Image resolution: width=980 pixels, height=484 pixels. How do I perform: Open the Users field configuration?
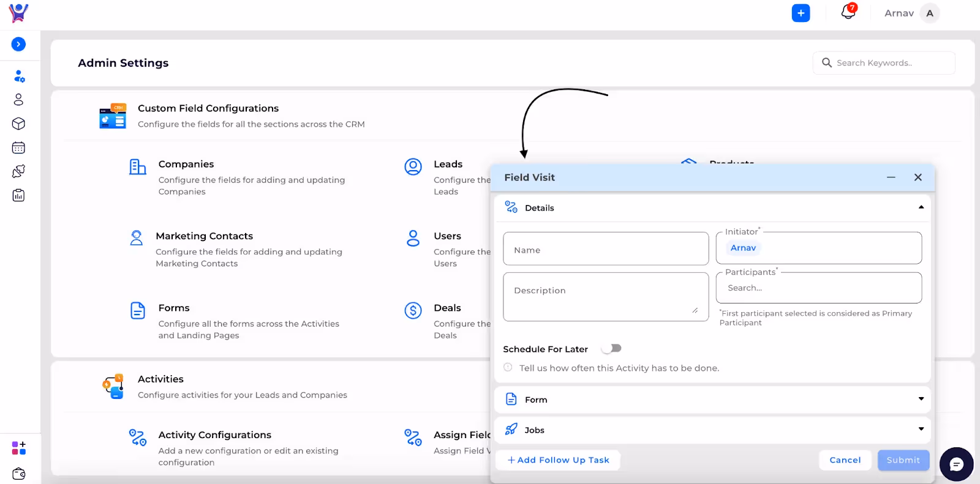[x=448, y=236]
